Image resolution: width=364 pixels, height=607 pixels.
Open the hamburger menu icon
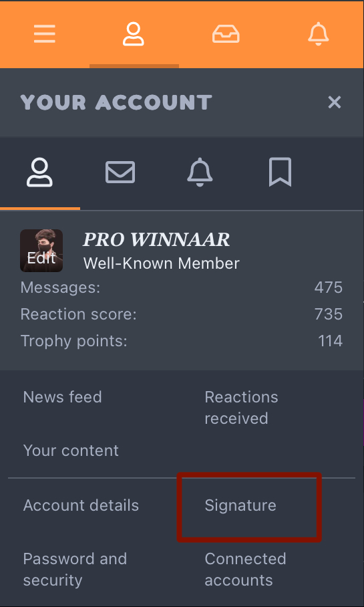(45, 35)
